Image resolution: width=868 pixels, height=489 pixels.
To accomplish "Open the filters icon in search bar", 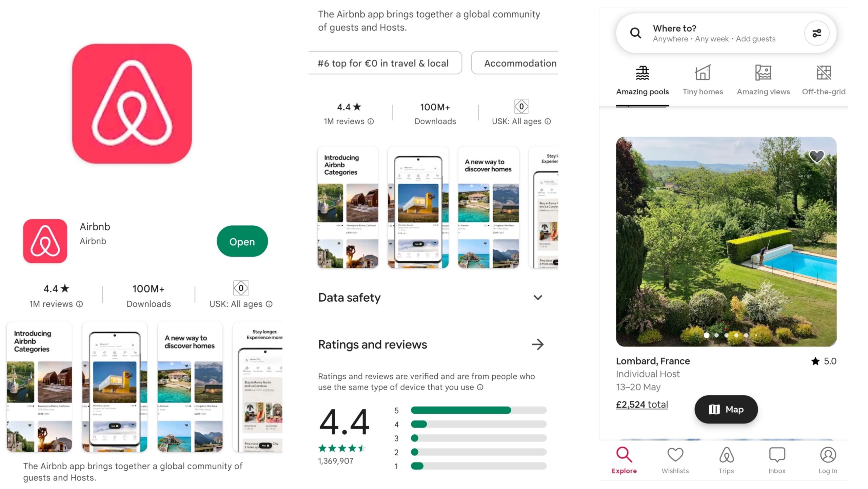I will pos(816,33).
